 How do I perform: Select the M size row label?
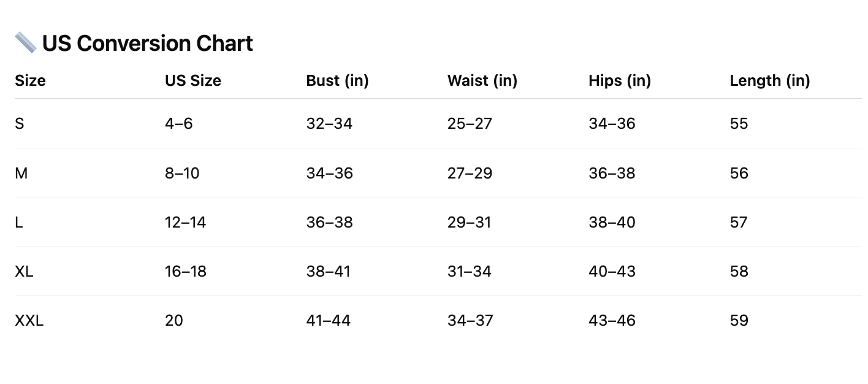click(21, 173)
